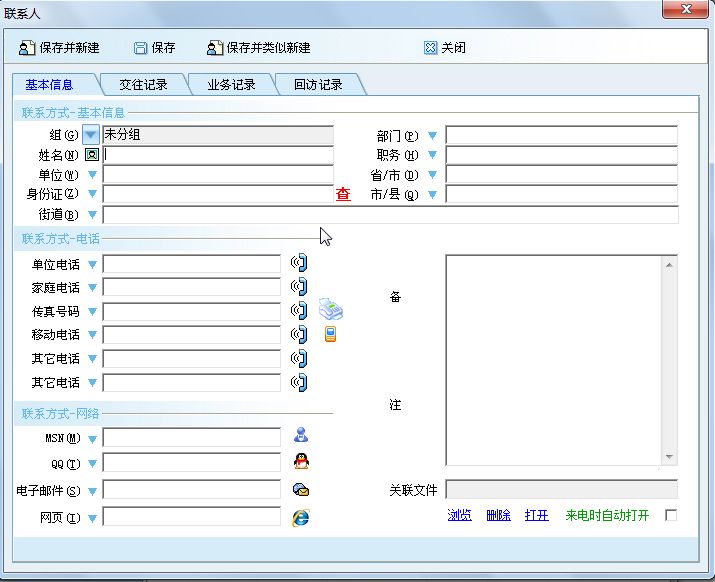This screenshot has width=715, height=582.
Task: Click the 删除 delete link
Action: pos(498,515)
